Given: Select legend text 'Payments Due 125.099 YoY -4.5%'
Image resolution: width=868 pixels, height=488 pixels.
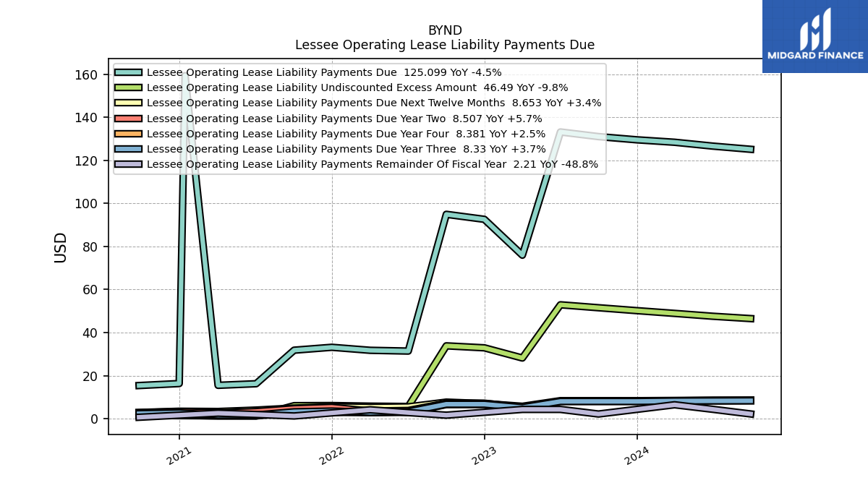Looking at the screenshot, I should [x=411, y=72].
